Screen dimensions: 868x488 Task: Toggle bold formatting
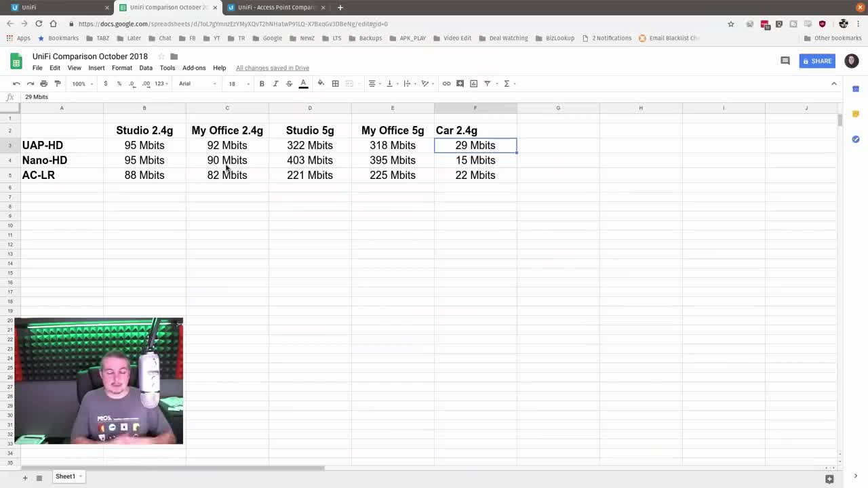[262, 83]
